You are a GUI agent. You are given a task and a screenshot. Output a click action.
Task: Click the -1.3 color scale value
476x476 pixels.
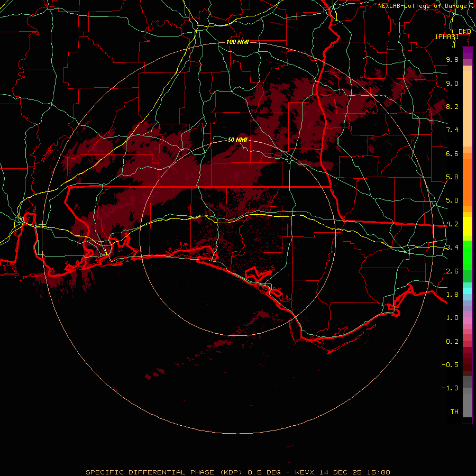coord(450,388)
